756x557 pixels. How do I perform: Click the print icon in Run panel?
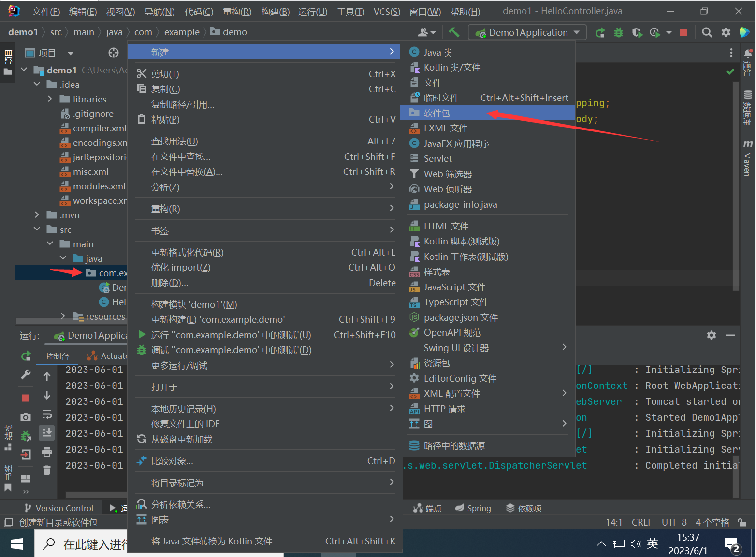(x=47, y=452)
